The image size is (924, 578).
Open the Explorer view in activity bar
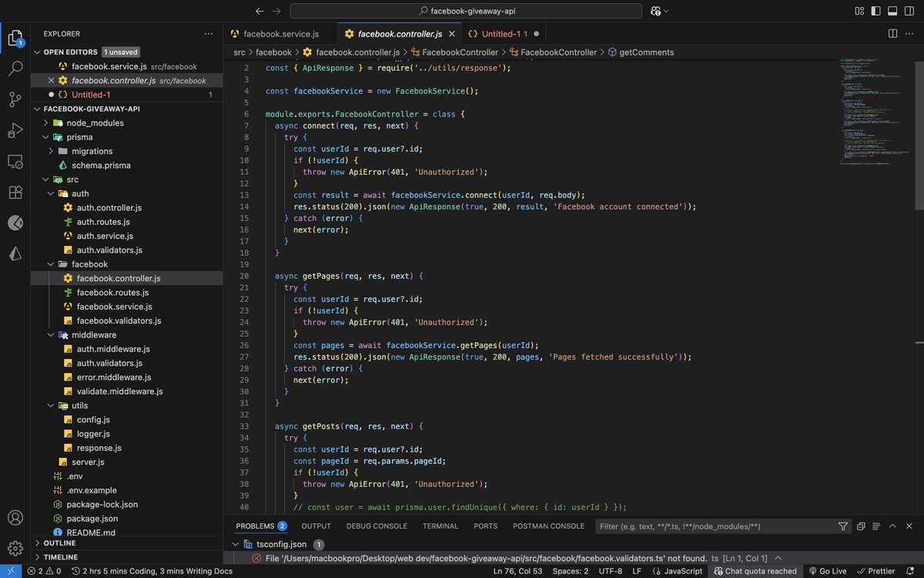15,39
